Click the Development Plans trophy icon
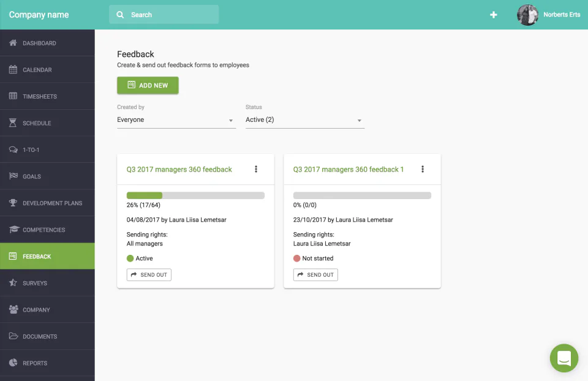Screen dimensions: 588x381 [13, 203]
